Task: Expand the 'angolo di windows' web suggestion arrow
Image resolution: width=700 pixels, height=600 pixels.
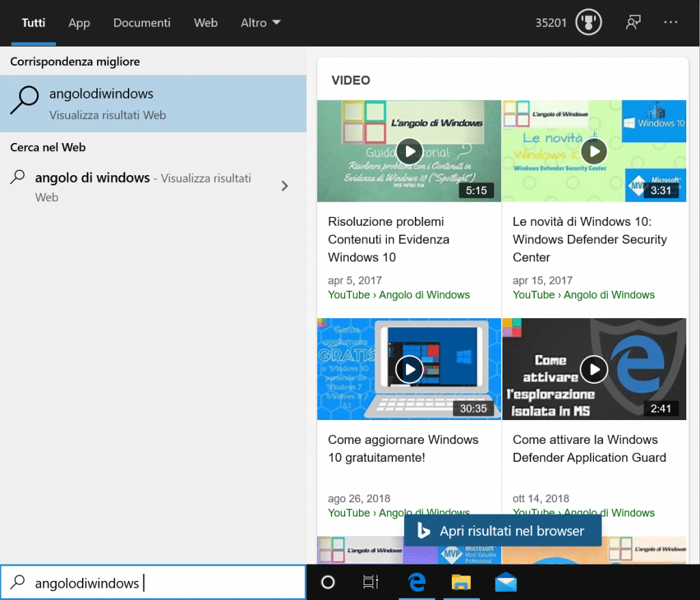Action: point(285,186)
